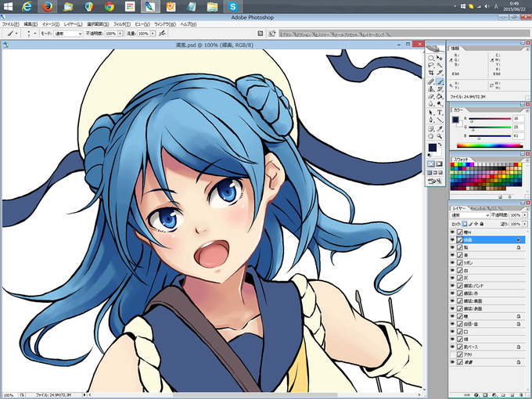532x399 pixels.
Task: Select the Magic Wand tool
Action: tap(440, 65)
